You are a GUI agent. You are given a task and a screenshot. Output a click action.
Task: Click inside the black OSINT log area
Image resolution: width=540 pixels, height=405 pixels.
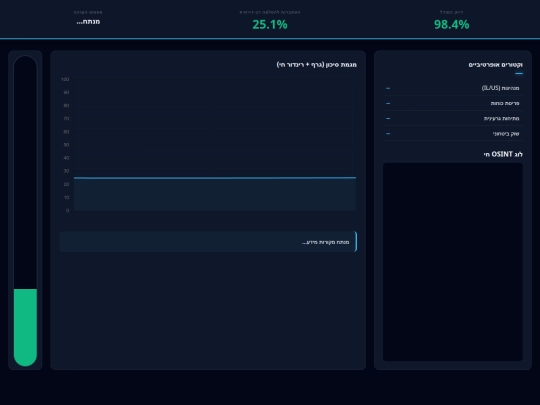coord(453,262)
